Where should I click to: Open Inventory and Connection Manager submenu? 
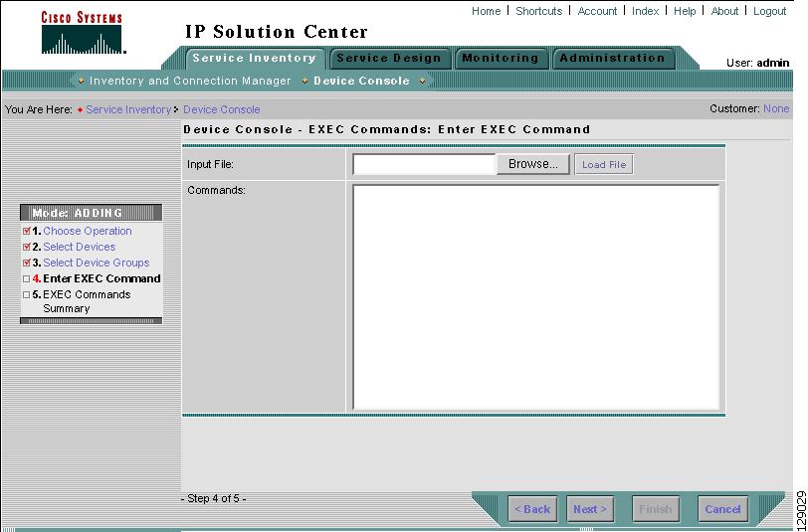tap(190, 81)
